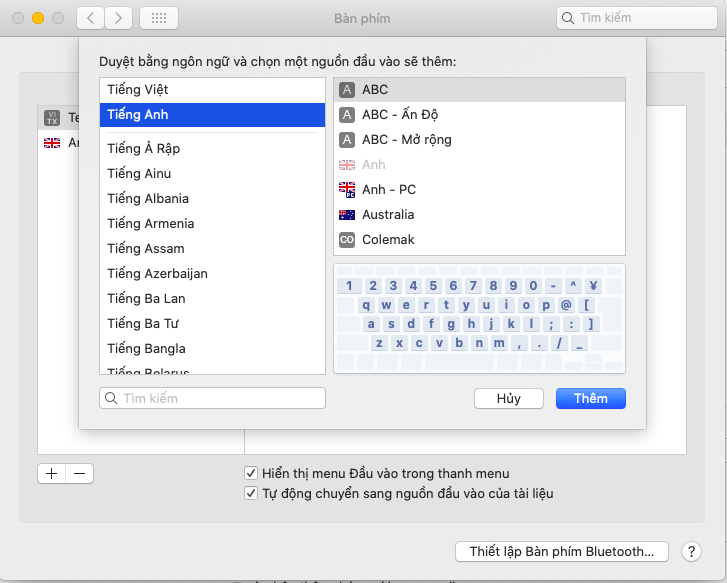Select Tiếng Việt in language list
727x583 pixels.
(x=212, y=90)
